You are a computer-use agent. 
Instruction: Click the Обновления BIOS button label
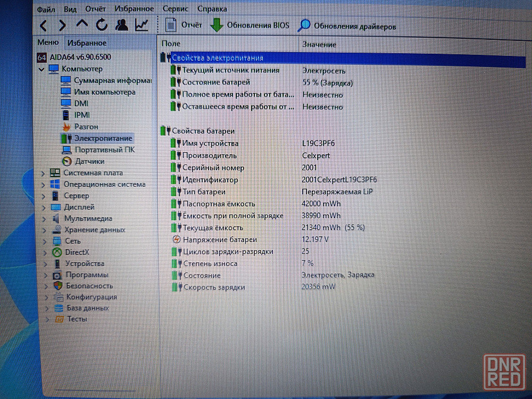point(258,26)
